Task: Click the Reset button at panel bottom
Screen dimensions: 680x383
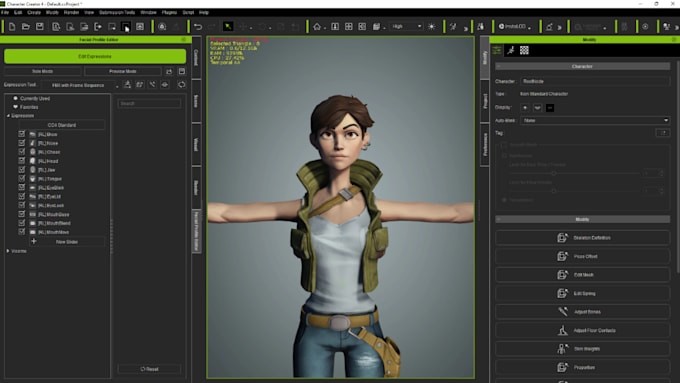Action: [x=149, y=369]
